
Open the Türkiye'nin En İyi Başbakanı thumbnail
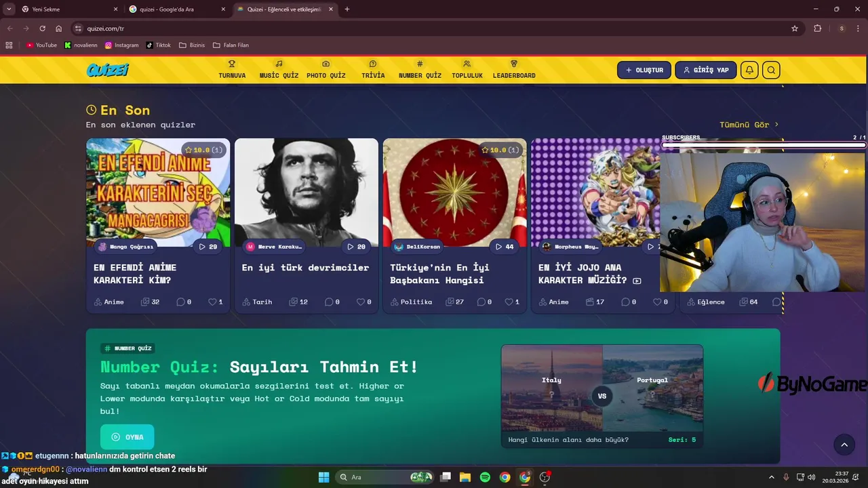point(454,192)
